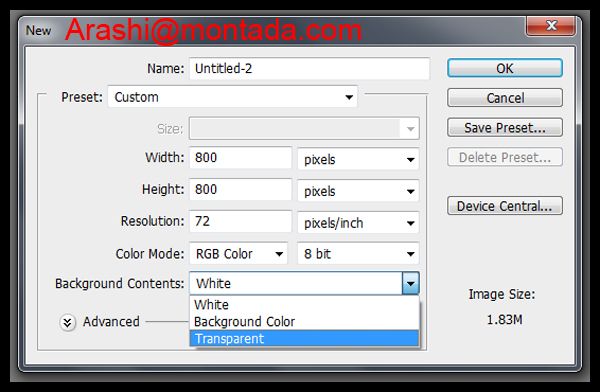The height and width of the screenshot is (392, 600).
Task: Open the Width units pixels dropdown
Action: click(x=358, y=159)
